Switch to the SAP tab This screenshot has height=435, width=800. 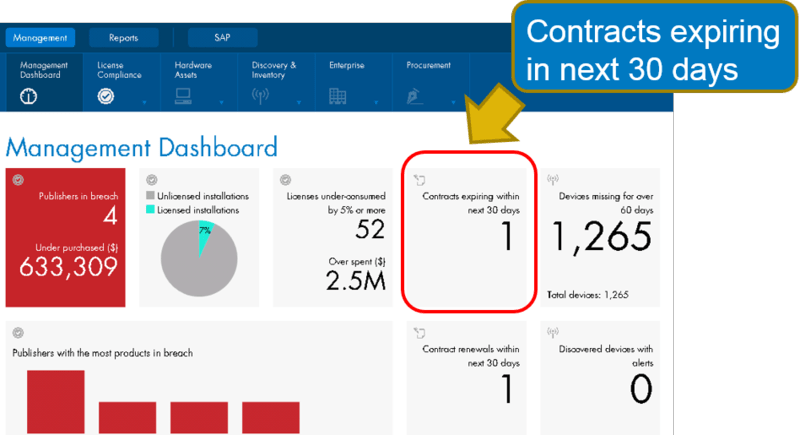pyautogui.click(x=223, y=38)
